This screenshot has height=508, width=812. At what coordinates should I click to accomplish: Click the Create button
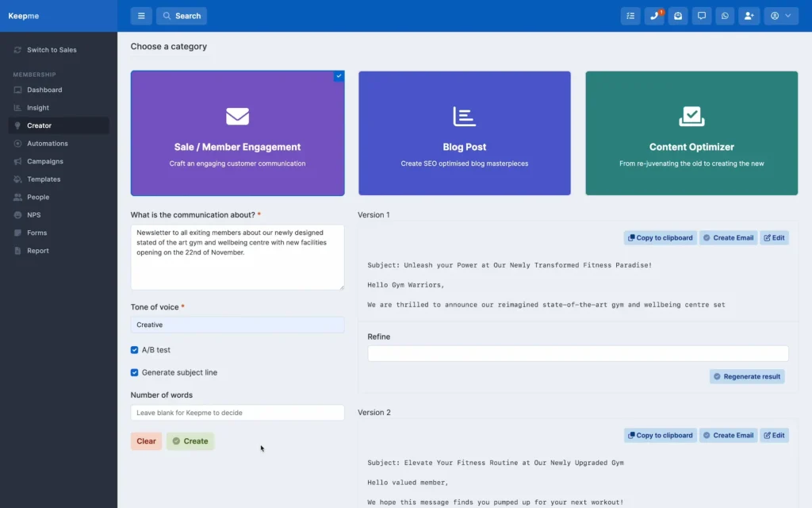tap(190, 441)
